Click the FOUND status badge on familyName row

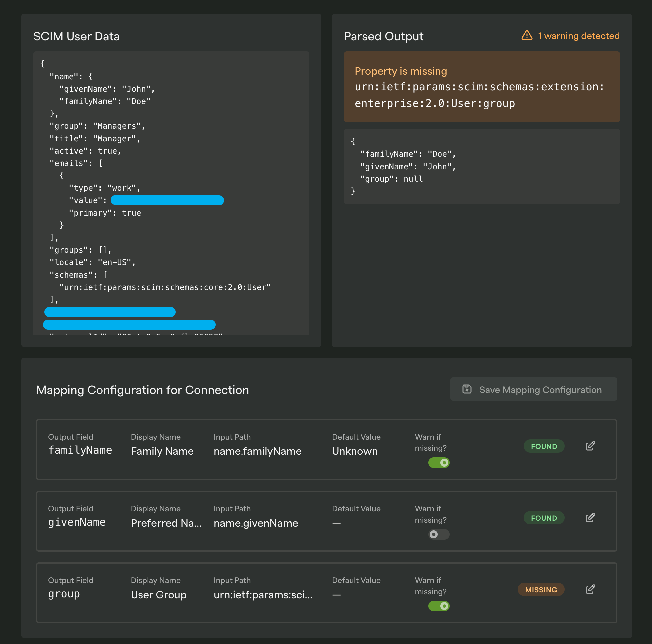pos(544,446)
